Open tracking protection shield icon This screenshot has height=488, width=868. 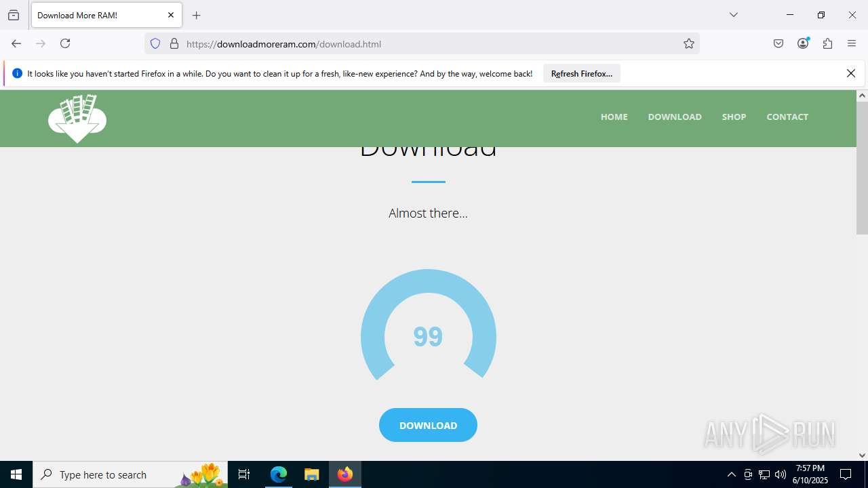(155, 44)
